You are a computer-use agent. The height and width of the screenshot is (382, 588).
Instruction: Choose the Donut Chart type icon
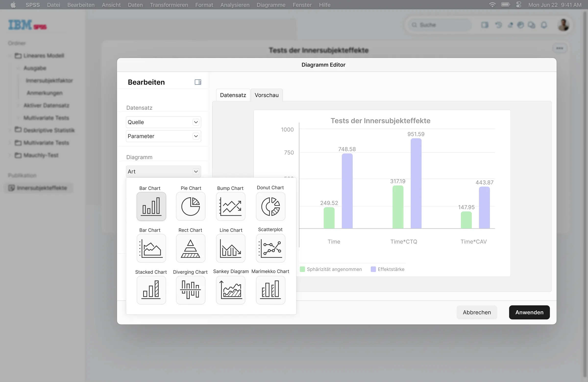tap(270, 206)
